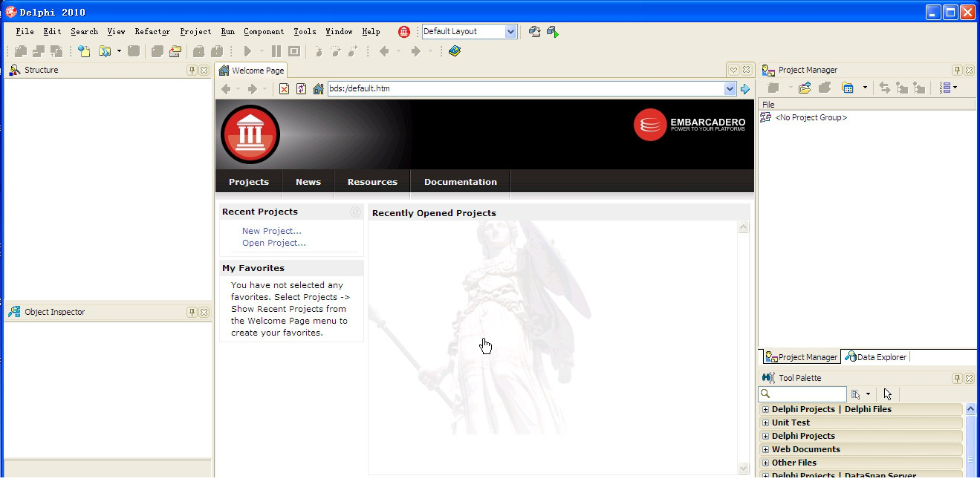
Task: Open the Projects section
Action: click(x=249, y=182)
